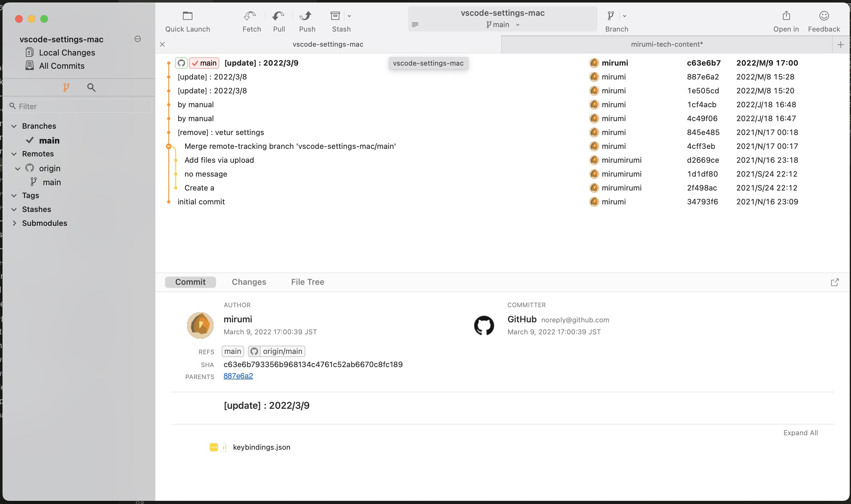The width and height of the screenshot is (851, 504).
Task: Switch to the mirumi-tech-content tab
Action: (666, 44)
